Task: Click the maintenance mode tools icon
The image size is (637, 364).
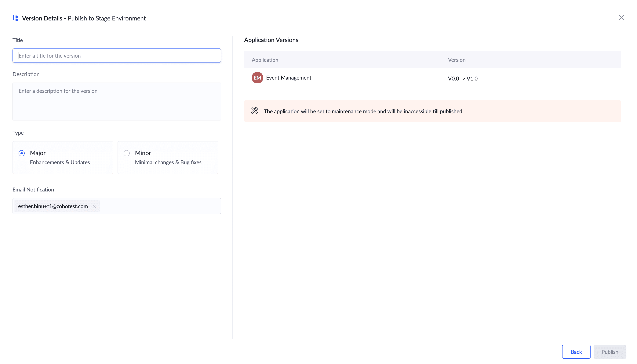Action: click(254, 111)
